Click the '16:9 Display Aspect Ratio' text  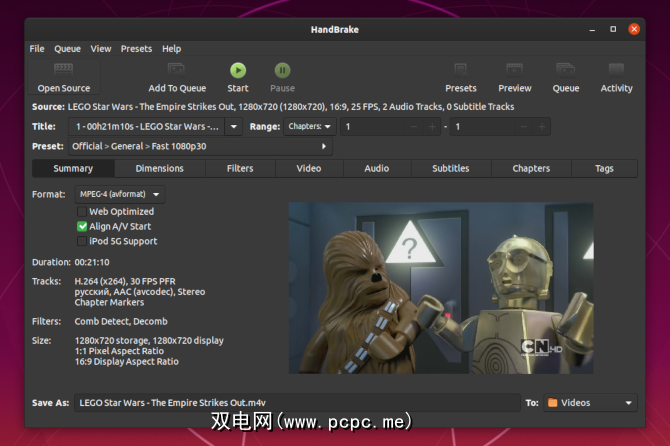126,362
